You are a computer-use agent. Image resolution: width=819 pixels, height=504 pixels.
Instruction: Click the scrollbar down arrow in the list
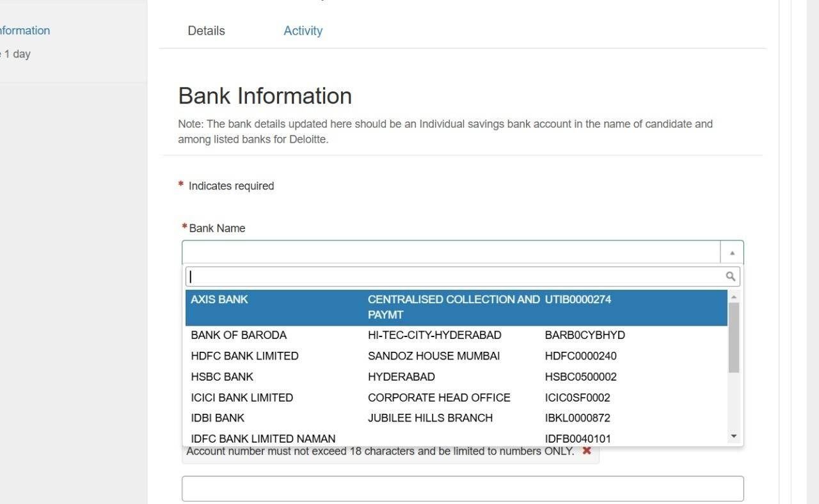(x=733, y=436)
